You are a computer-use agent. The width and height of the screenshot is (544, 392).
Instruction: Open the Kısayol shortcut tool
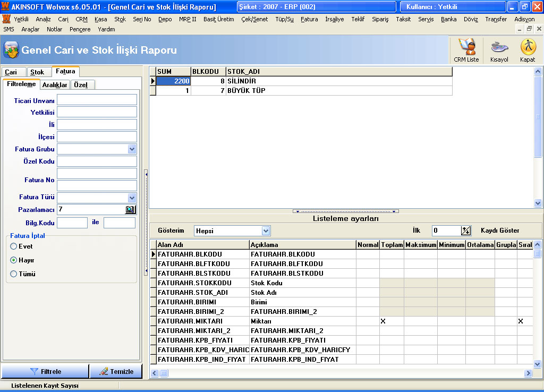(499, 50)
